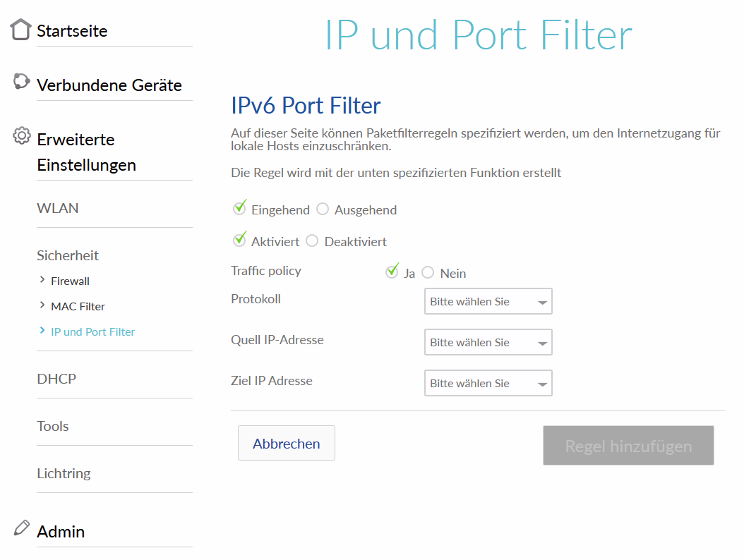Expand the Quell IP-Adresse dropdown
Screen dimensions: 744x560
[488, 342]
